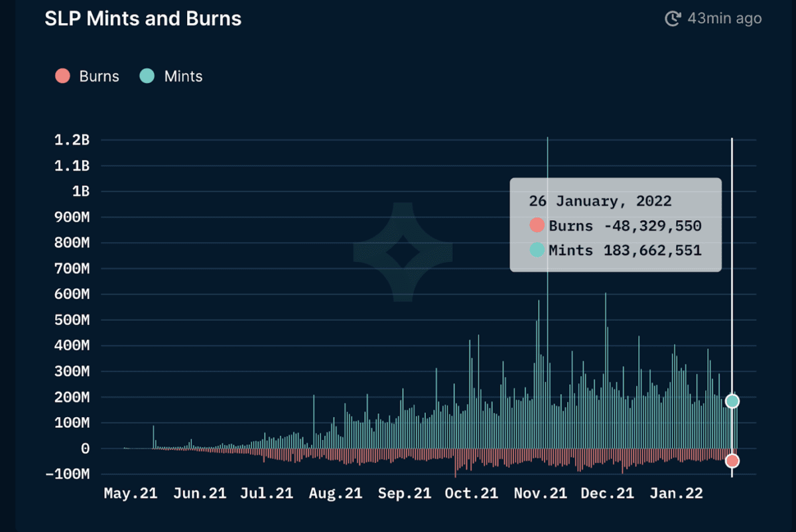Click the teal Mints tooltip swatch
796x532 pixels.
pyautogui.click(x=537, y=250)
